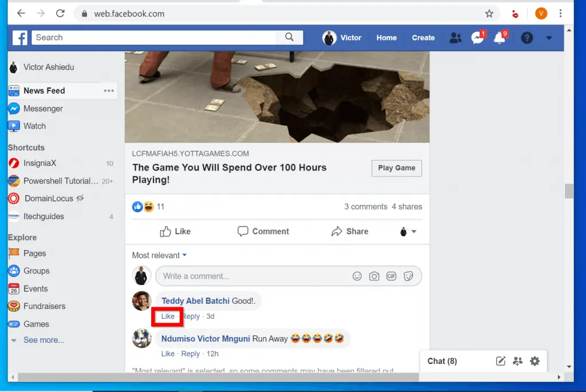The width and height of the screenshot is (586, 392).
Task: View friend requests icon in the navbar
Action: click(455, 37)
